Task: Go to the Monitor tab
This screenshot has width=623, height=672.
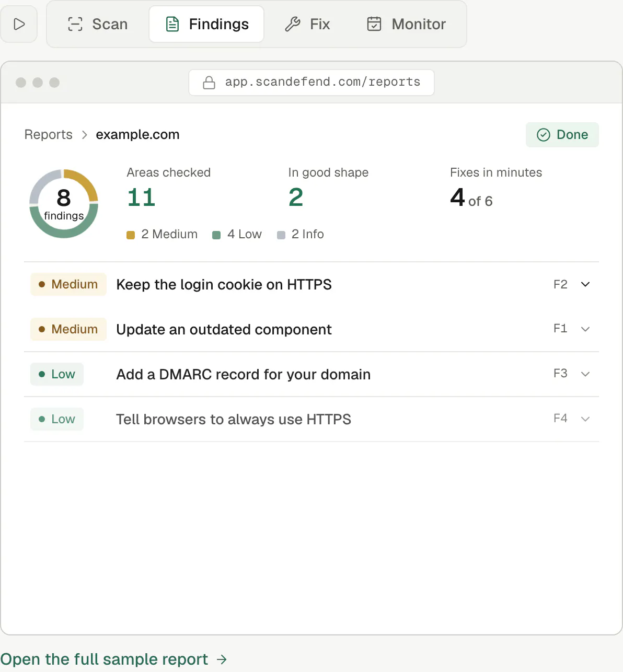Action: pyautogui.click(x=406, y=24)
